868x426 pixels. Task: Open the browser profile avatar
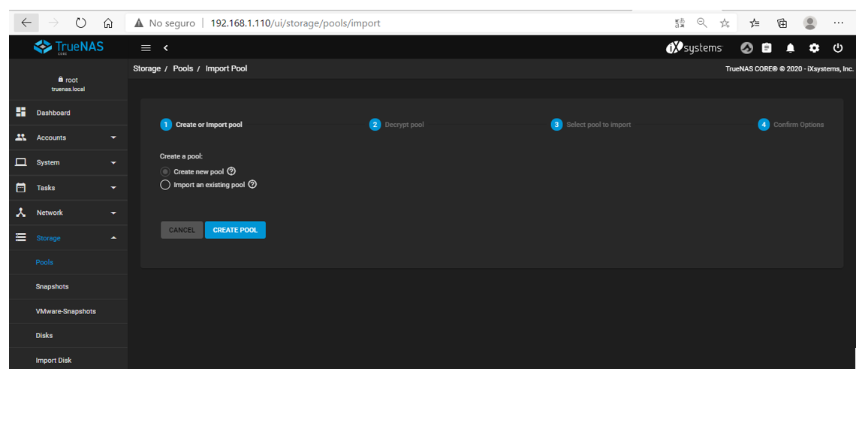[810, 23]
